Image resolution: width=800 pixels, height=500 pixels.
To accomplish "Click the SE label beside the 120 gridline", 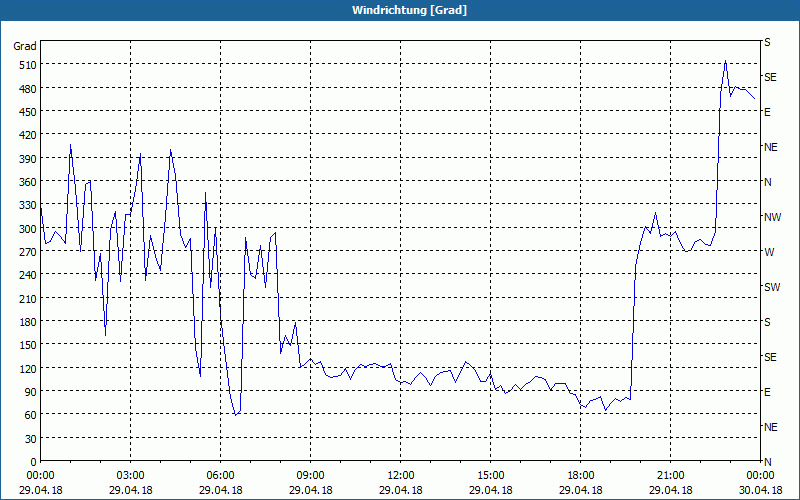I will click(x=770, y=357).
